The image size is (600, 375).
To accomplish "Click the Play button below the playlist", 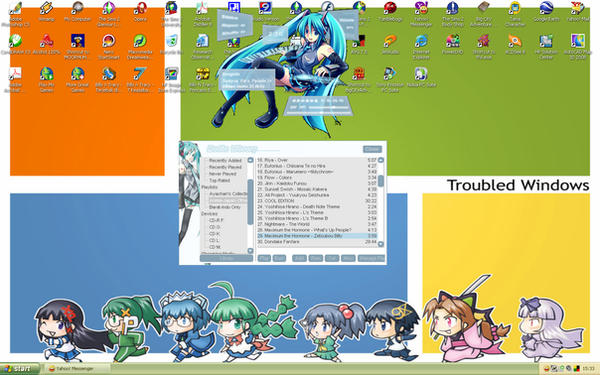I will pyautogui.click(x=264, y=259).
